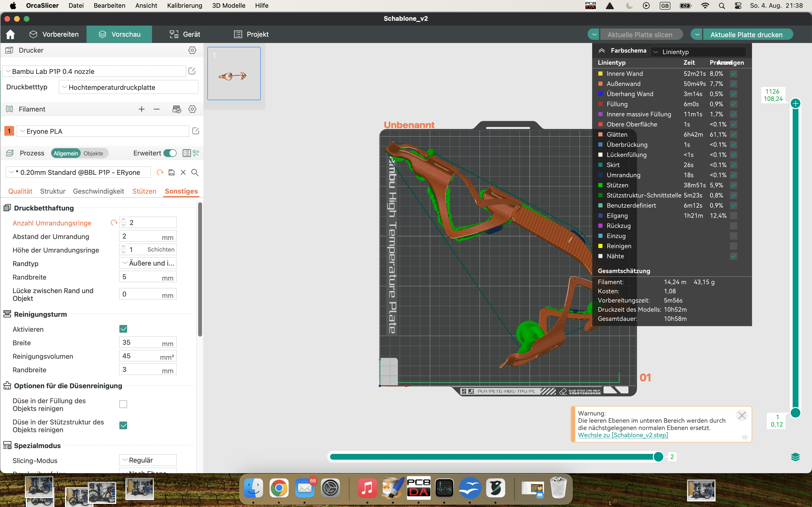Screen dimensions: 812x507
Task: Search process settings with magnifier icon
Action: [x=195, y=172]
